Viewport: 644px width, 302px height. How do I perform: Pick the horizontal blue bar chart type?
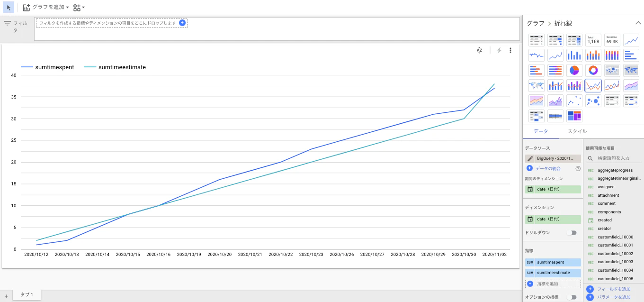pos(631,55)
